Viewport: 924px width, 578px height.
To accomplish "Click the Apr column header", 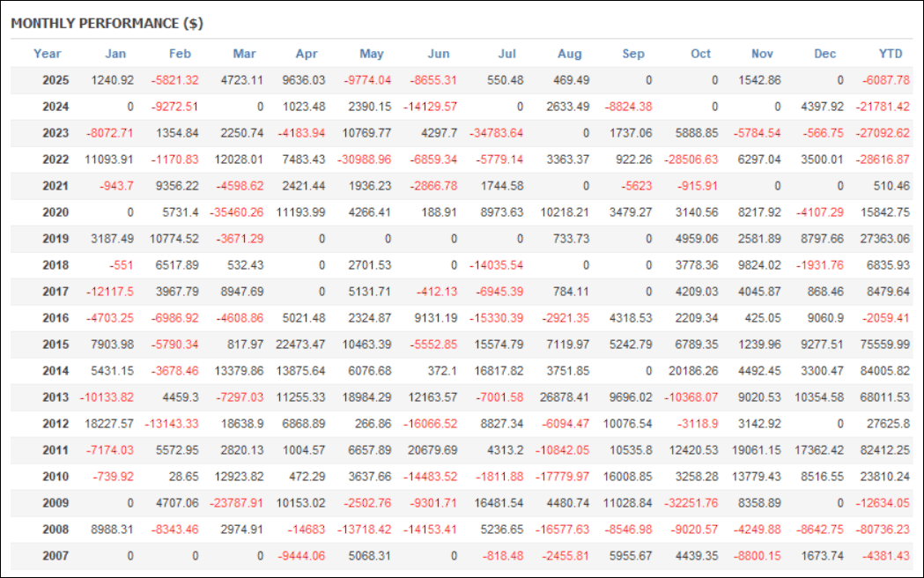I will [x=307, y=54].
